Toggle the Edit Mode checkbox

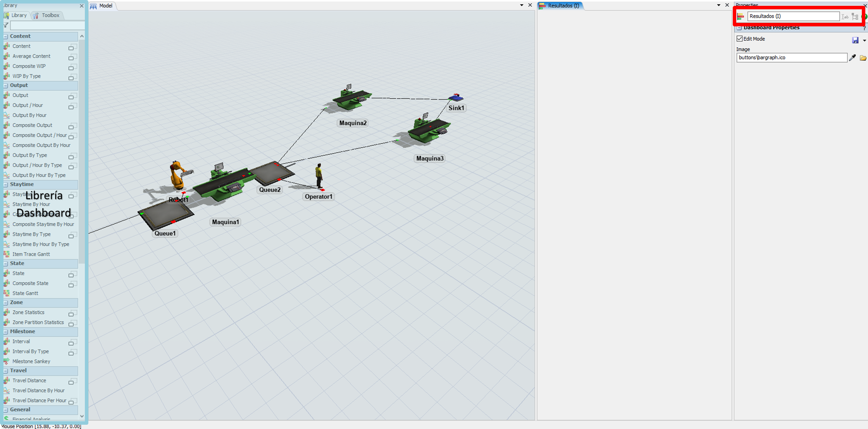pyautogui.click(x=740, y=39)
